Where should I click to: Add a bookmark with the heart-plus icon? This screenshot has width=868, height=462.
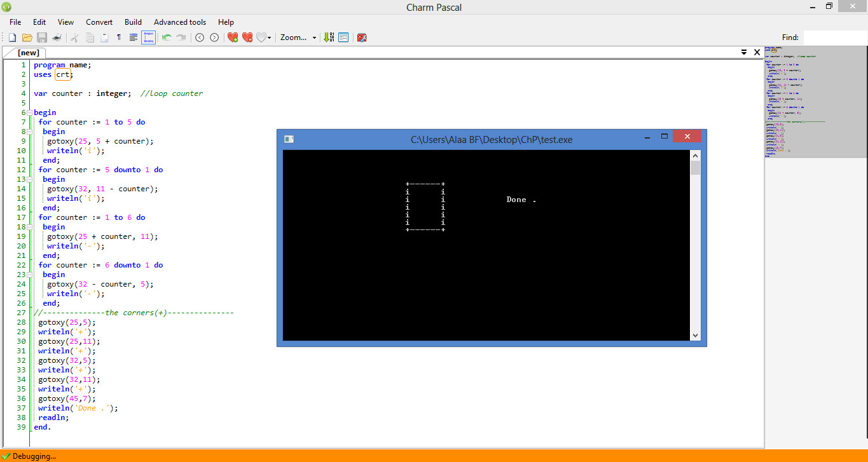point(233,37)
